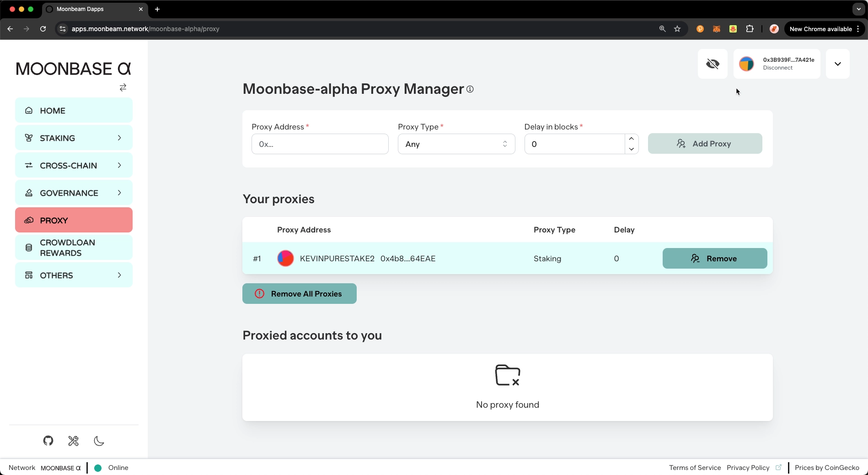Image resolution: width=868 pixels, height=475 pixels.
Task: Open Chrome profile avatar icon
Action: point(774,29)
